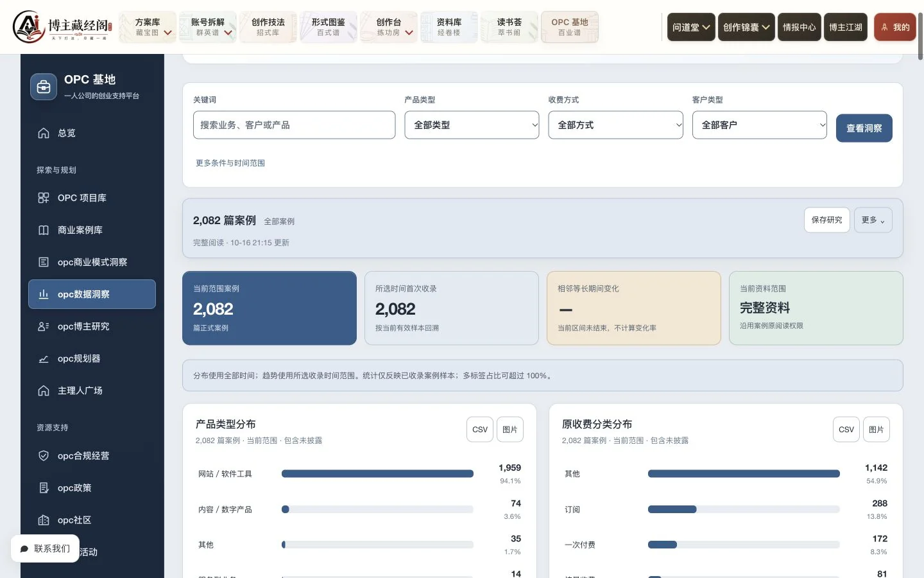Open the 资料库 经卷楼 menu
Screen dimensions: 924x578
(449, 27)
